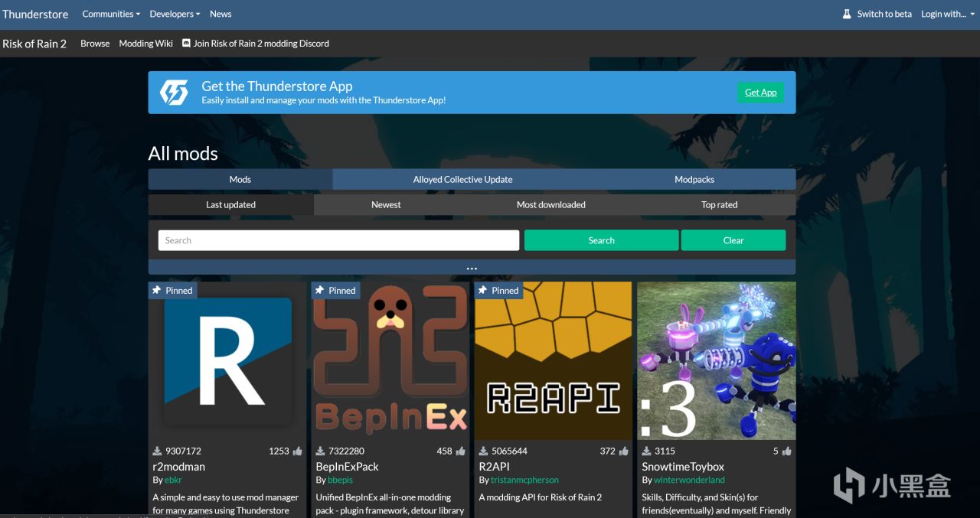Click the r2modman thumbnail image
Screen dimensions: 980x518
click(x=227, y=360)
